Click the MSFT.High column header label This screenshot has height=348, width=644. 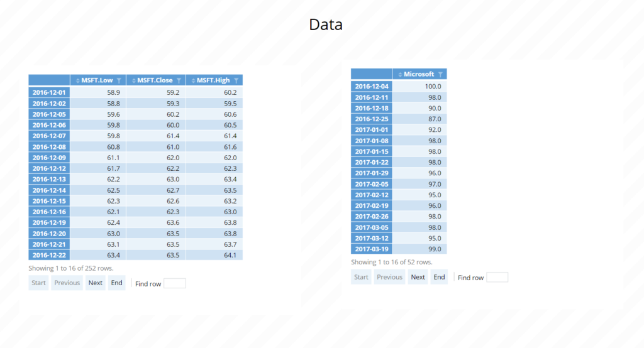[213, 80]
